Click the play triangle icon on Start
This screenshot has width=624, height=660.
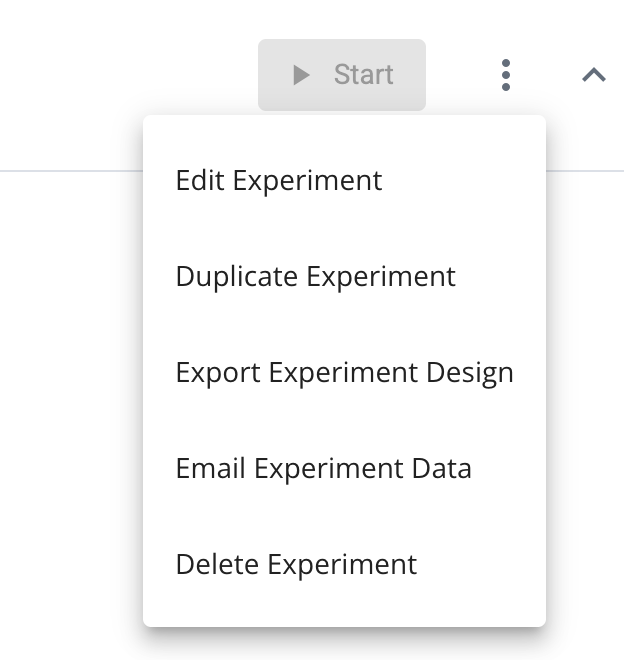point(301,75)
